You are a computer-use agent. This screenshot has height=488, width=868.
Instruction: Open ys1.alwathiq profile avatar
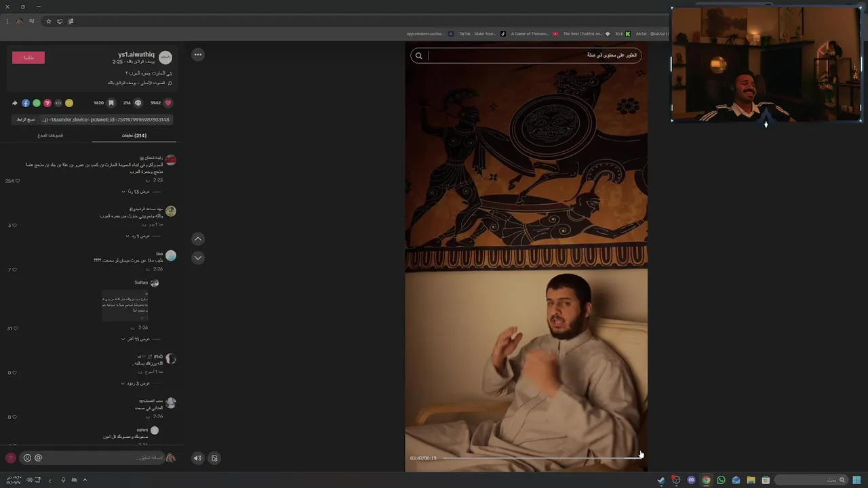click(x=165, y=58)
